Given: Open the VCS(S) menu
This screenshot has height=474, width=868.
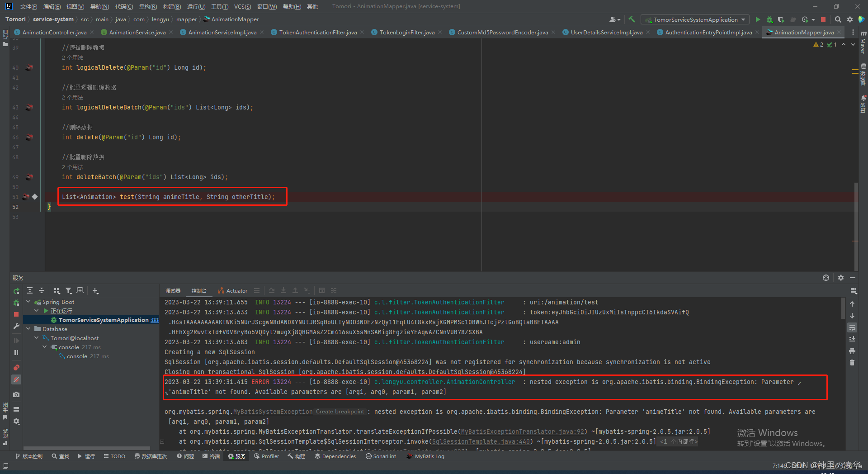Looking at the screenshot, I should (242, 6).
